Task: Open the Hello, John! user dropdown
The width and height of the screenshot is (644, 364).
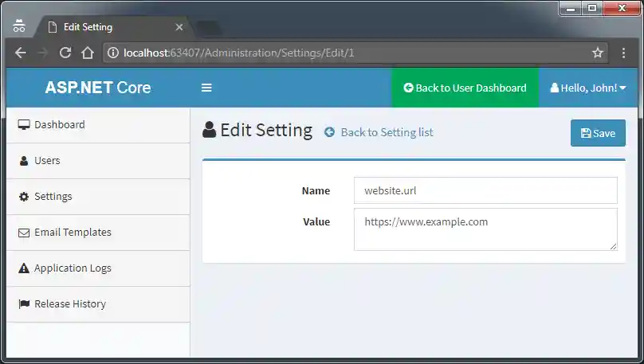Action: coord(588,88)
